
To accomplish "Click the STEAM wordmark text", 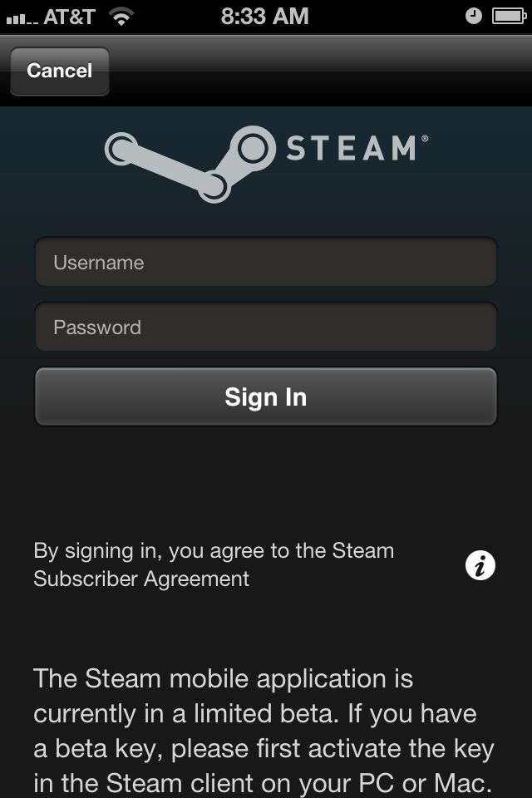I will point(352,148).
